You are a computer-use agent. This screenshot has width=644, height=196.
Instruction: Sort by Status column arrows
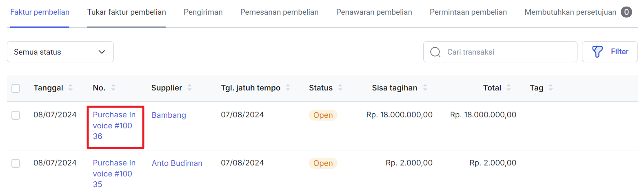point(340,88)
